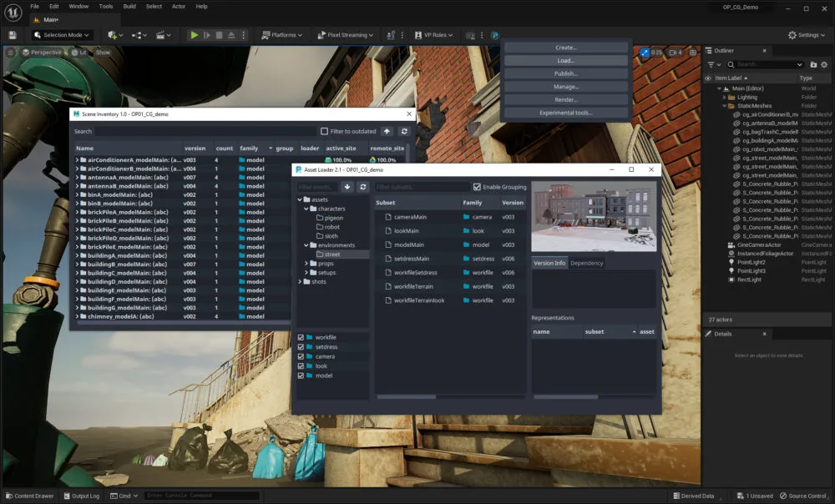Click the Outliner filter icon
The height and width of the screenshot is (504, 835).
pyautogui.click(x=711, y=64)
